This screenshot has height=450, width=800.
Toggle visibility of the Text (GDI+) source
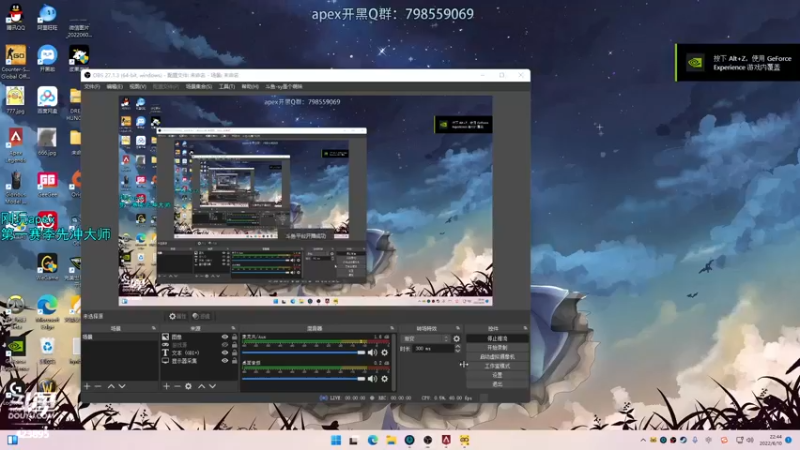coord(224,353)
